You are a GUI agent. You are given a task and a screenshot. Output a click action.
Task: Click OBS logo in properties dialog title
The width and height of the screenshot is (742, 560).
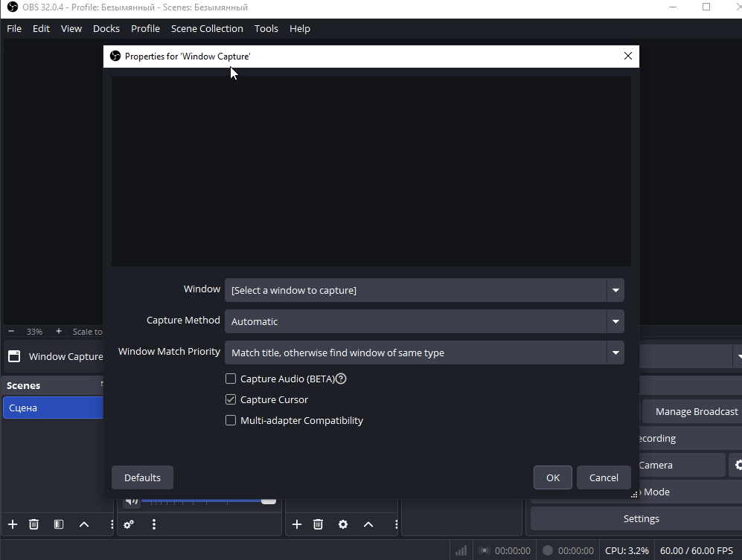coord(115,57)
